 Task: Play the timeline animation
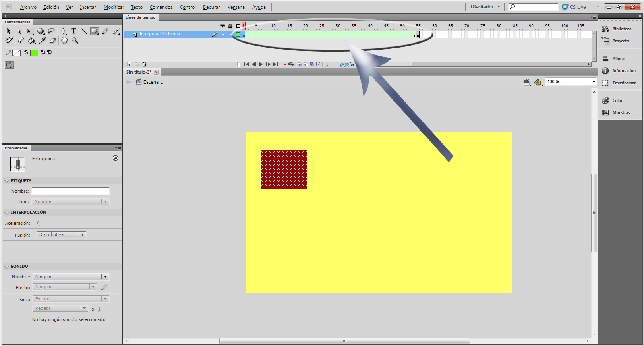coord(261,64)
